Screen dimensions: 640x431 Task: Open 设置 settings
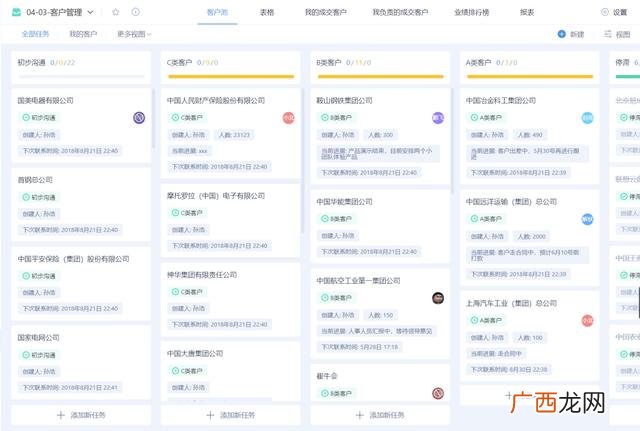tap(614, 13)
